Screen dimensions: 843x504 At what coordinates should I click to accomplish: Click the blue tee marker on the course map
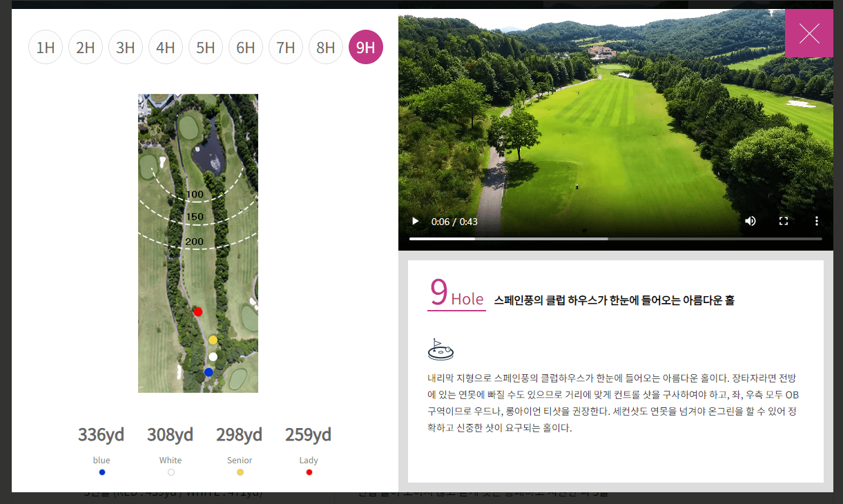tap(209, 371)
